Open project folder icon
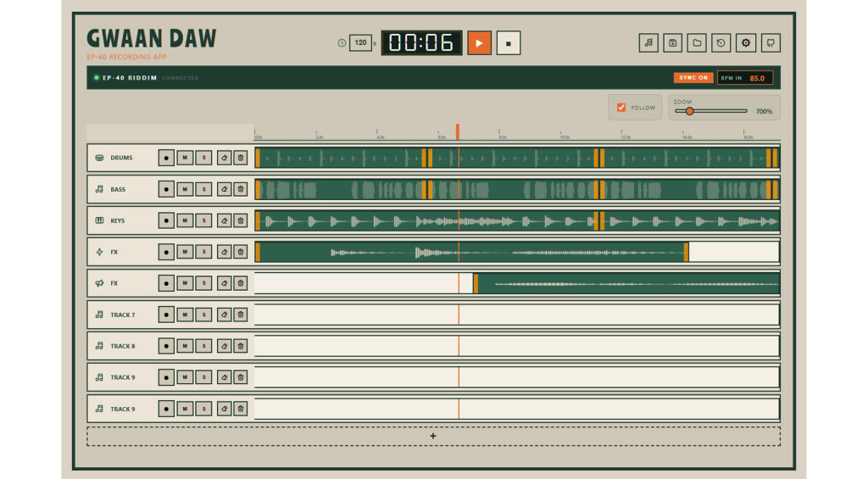The height and width of the screenshot is (479, 868). 697,43
